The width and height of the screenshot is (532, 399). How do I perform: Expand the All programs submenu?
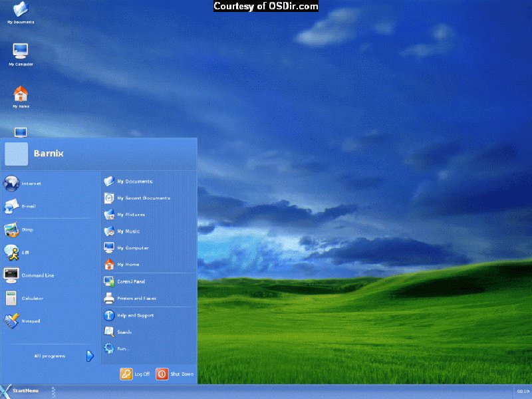click(x=50, y=356)
